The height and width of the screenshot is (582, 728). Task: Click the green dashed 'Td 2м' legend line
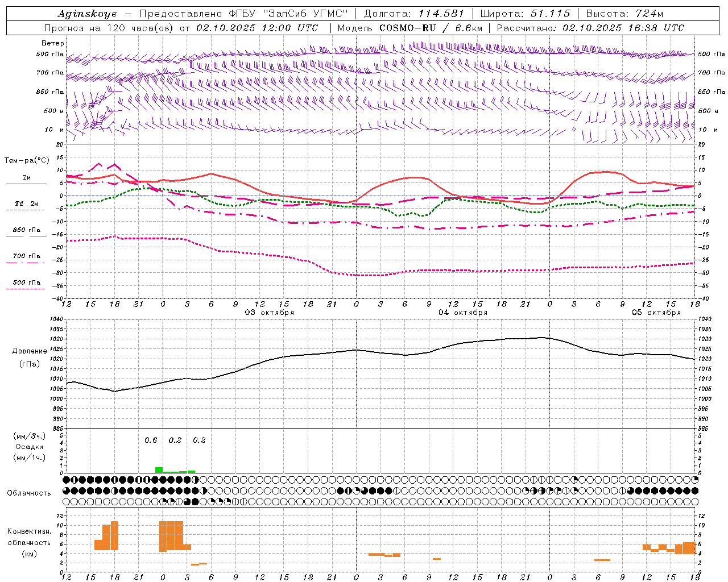pos(26,210)
